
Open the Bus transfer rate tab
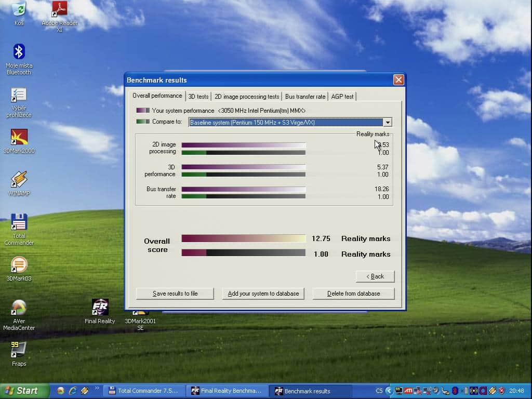[x=305, y=97]
